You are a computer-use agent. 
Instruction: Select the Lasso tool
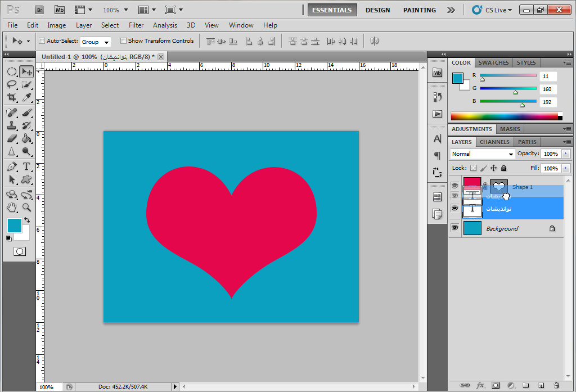click(x=11, y=84)
